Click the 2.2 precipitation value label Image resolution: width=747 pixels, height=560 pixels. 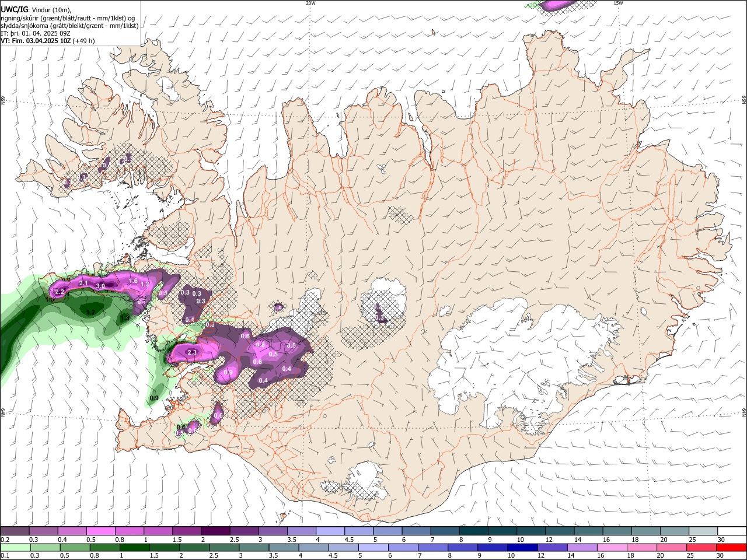coord(60,292)
